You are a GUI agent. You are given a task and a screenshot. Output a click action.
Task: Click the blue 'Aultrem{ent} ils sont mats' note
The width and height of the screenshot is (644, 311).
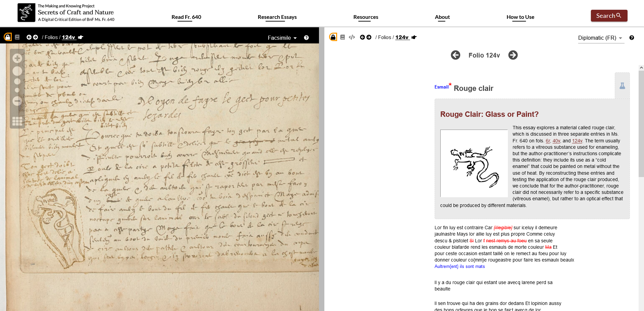pos(459,267)
